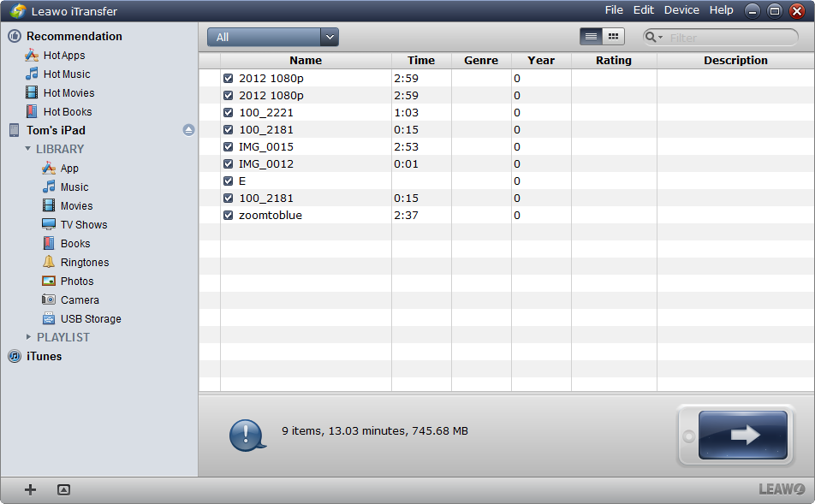Uncheck the 100_2221 checkbox

coord(229,112)
